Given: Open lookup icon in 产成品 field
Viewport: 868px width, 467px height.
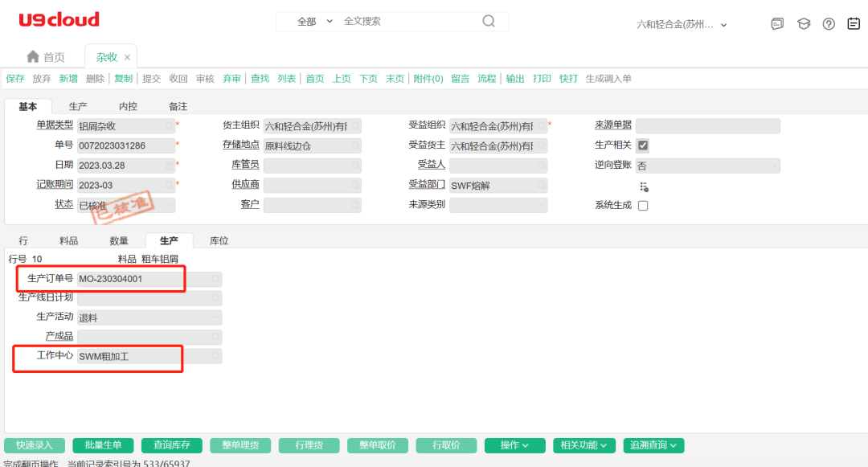Looking at the screenshot, I should point(215,337).
